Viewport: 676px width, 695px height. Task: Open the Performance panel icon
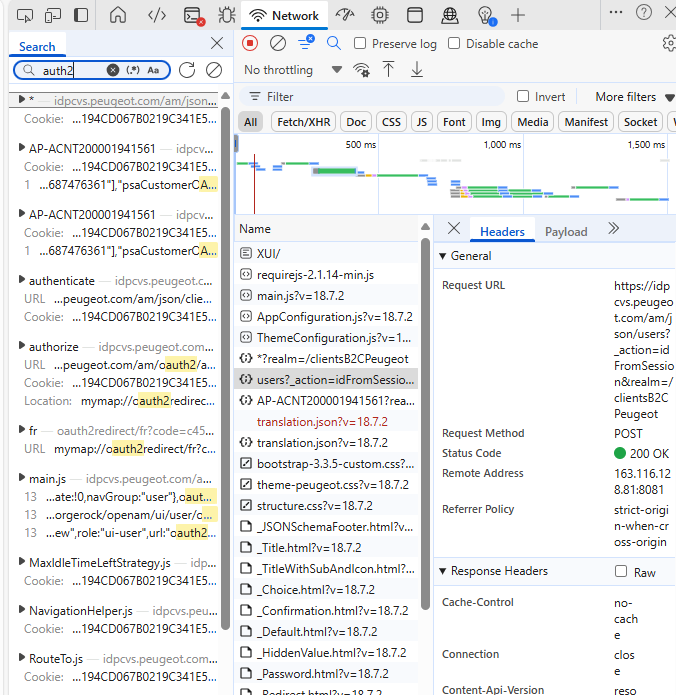(345, 15)
